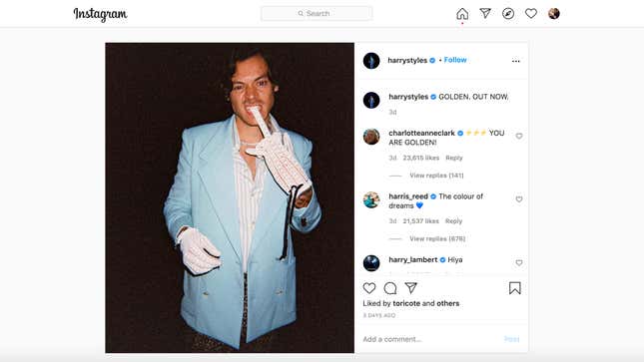Save post with bookmark icon

(x=514, y=288)
